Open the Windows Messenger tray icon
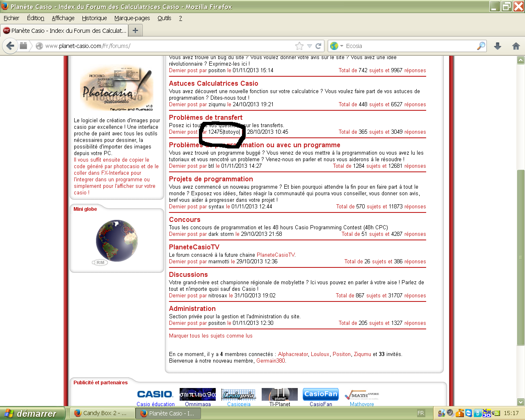The height and width of the screenshot is (420, 525). pyautogui.click(x=441, y=413)
